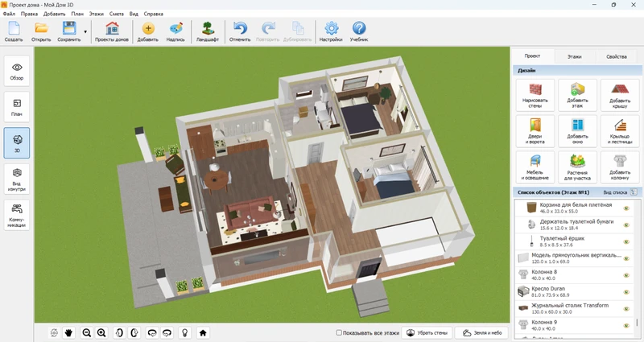Click the Надпись tool icon

[175, 31]
